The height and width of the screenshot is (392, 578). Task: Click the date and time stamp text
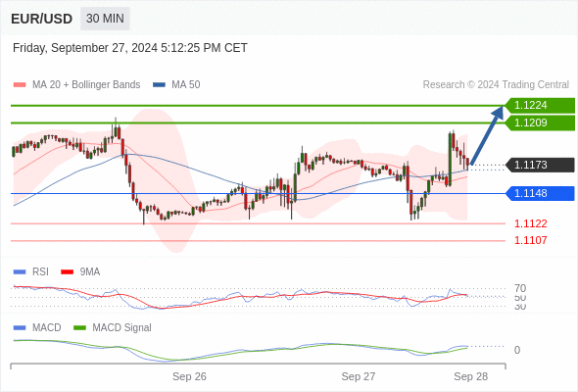130,48
